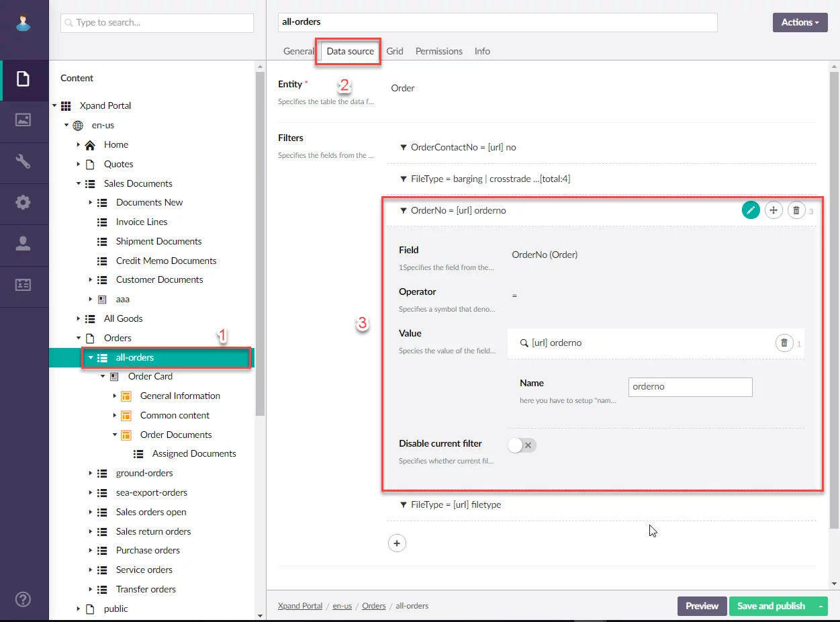The width and height of the screenshot is (840, 622).
Task: Open the Settings wrench icon
Action: (24, 161)
